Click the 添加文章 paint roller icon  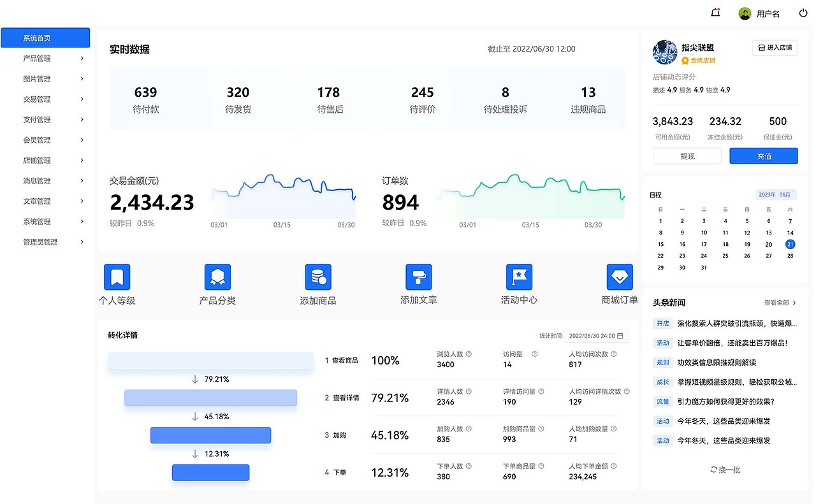(x=419, y=277)
